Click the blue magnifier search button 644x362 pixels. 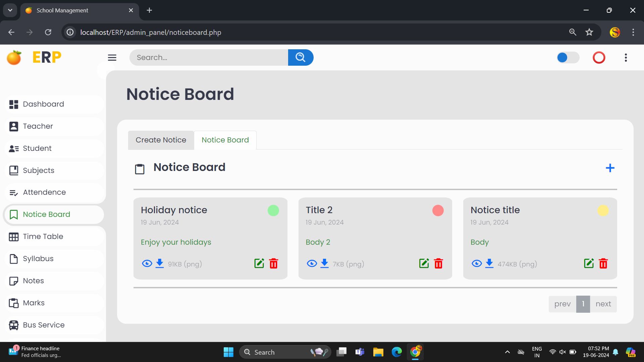301,57
